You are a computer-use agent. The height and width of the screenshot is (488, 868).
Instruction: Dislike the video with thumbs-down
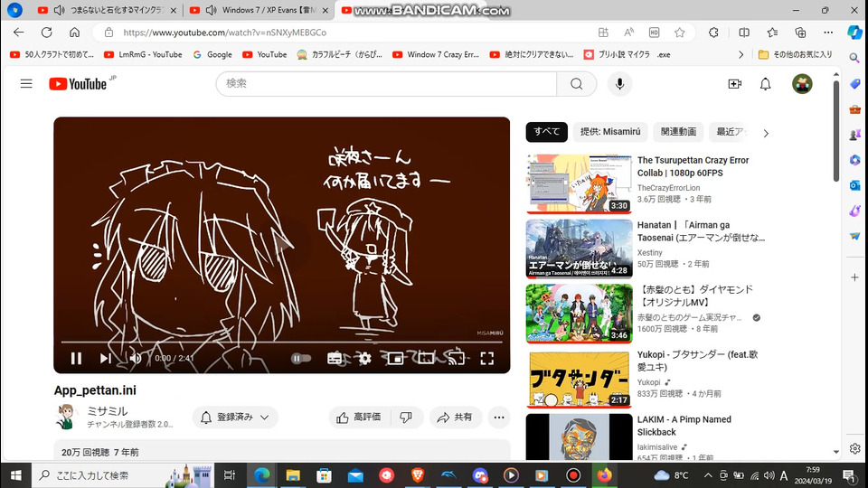coord(406,418)
